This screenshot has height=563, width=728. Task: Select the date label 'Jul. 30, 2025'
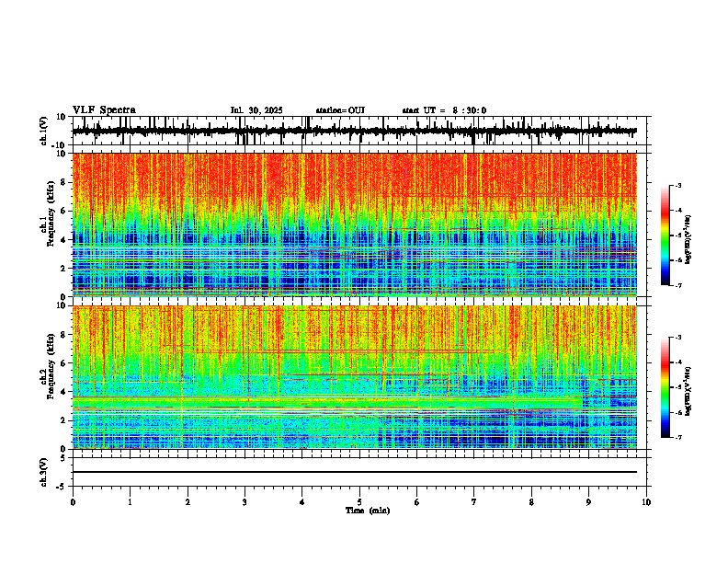[x=256, y=110]
